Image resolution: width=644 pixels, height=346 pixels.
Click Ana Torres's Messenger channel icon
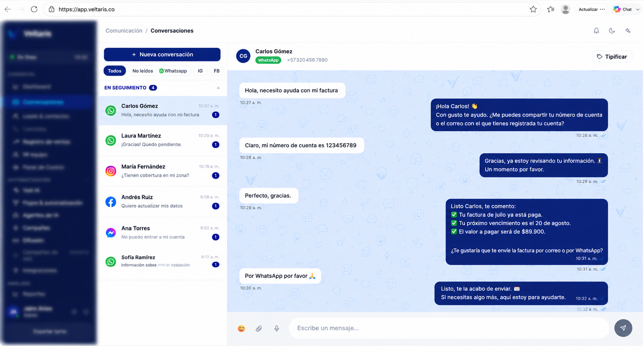111,233
